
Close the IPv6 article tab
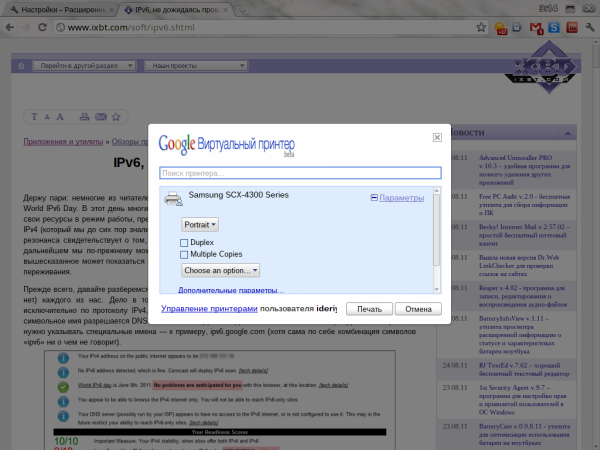point(226,10)
